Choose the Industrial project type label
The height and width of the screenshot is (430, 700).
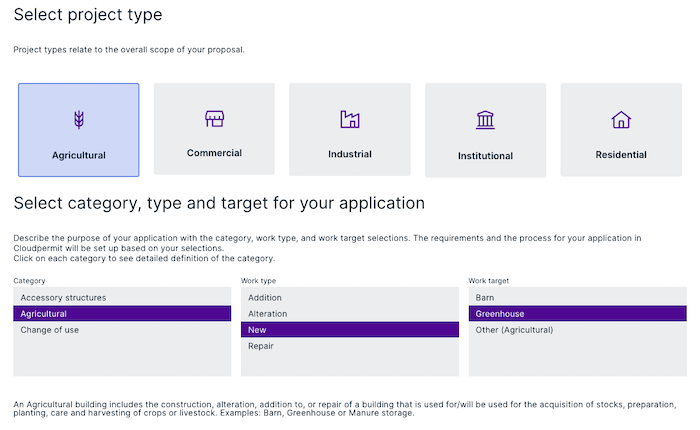[350, 154]
